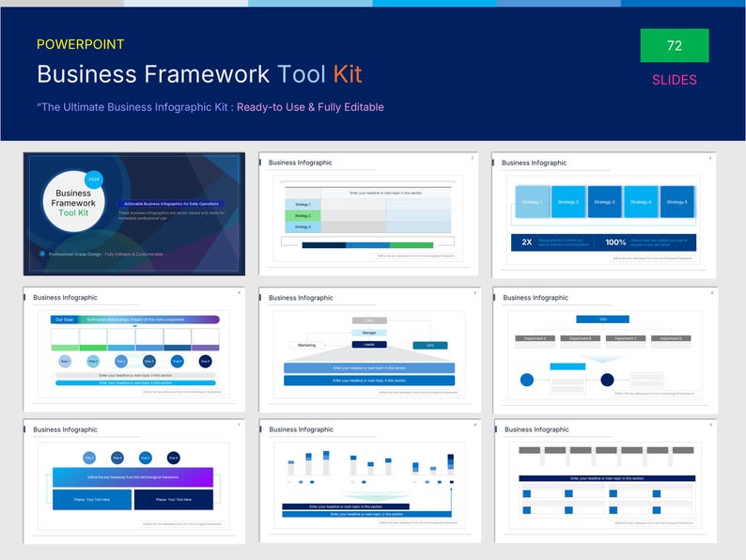The width and height of the screenshot is (746, 560).
Task: Select the green Strategy 2 table row
Action: pos(367,215)
